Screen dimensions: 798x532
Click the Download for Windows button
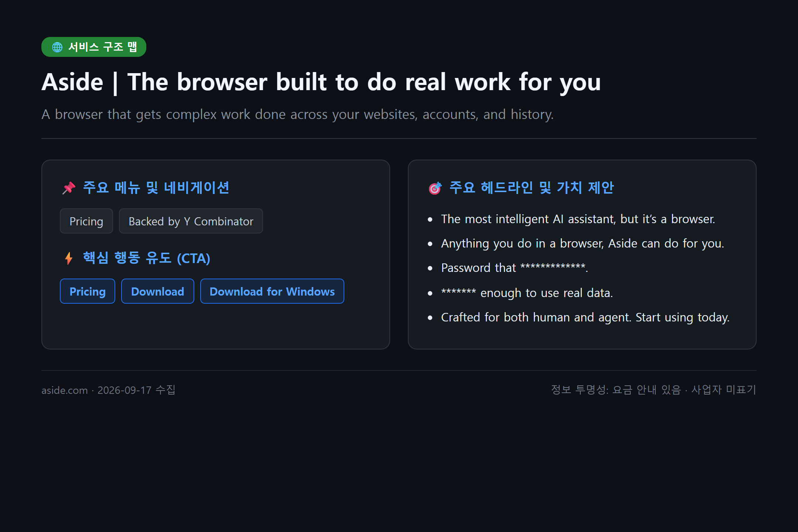pos(272,291)
